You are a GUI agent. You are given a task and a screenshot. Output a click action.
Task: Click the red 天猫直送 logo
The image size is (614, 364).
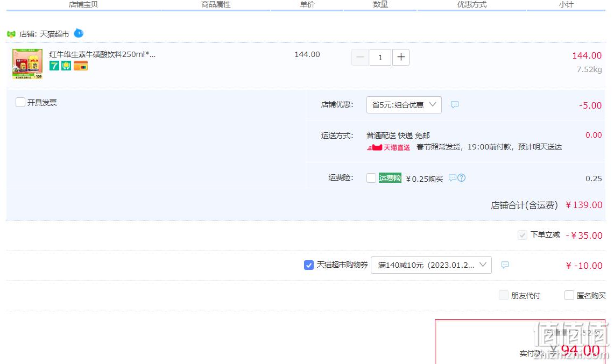tap(389, 147)
